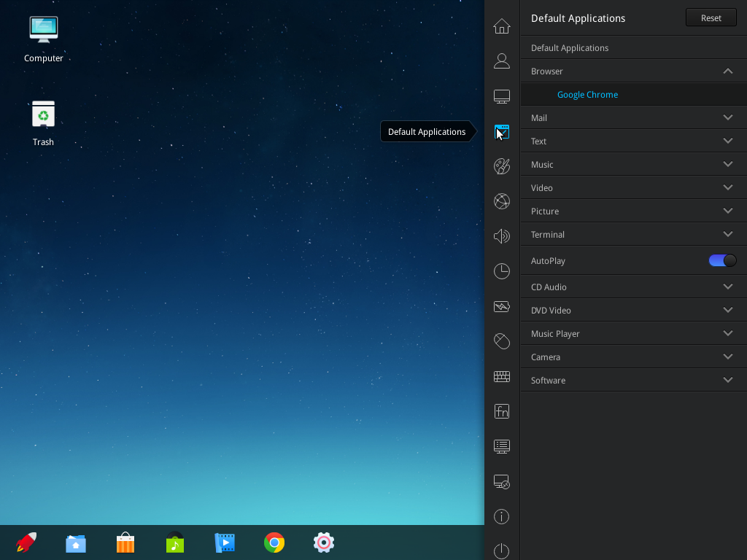747x560 pixels.
Task: Expand the Terminal section
Action: pos(633,234)
